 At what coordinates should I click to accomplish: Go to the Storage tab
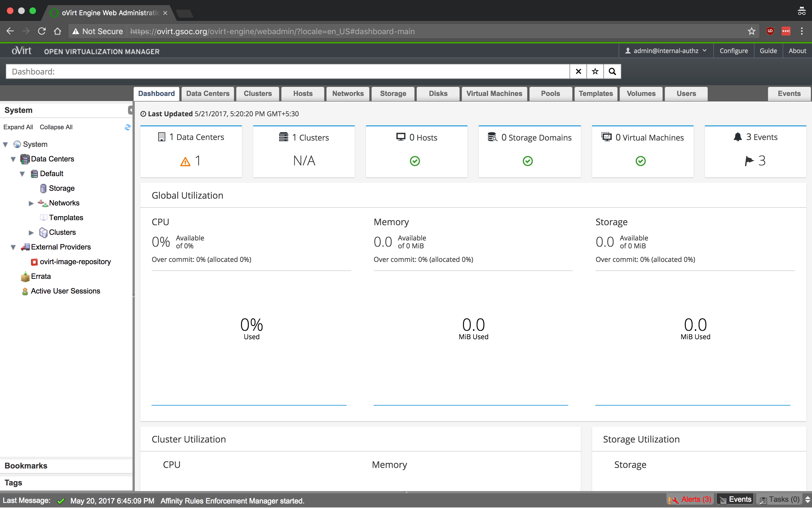click(393, 94)
